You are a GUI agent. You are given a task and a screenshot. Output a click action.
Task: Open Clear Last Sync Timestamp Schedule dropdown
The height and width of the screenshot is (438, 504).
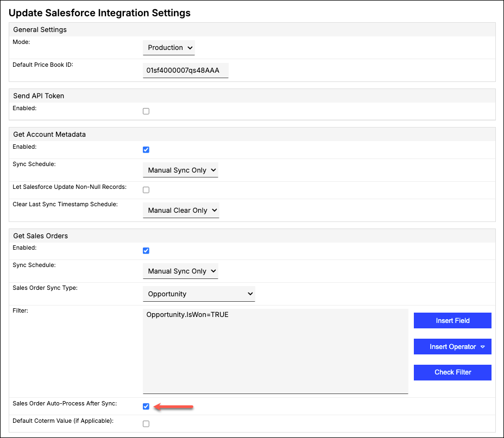coord(181,211)
